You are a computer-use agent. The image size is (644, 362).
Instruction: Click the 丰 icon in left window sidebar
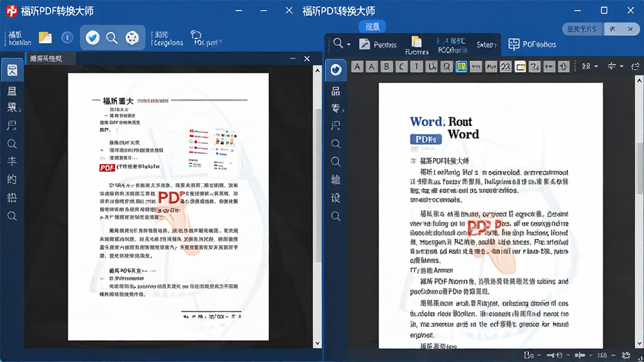pos(12,162)
